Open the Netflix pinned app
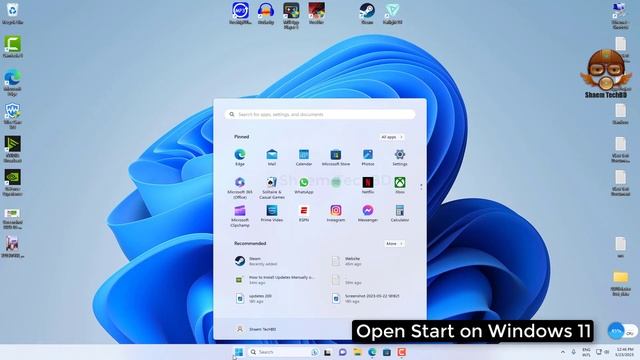Viewport: 640px width, 360px height. pos(368,185)
